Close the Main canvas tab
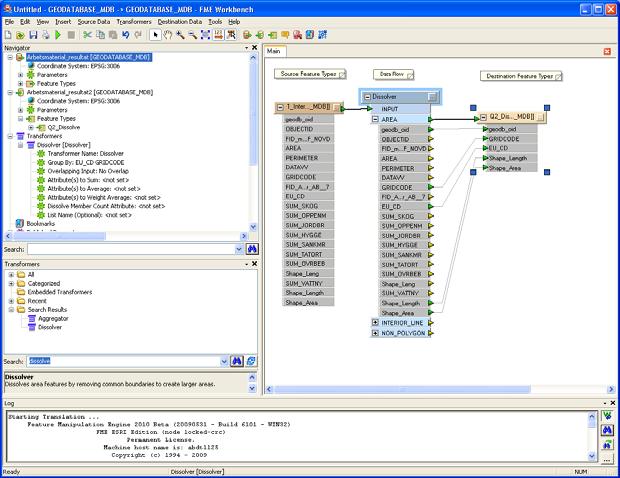Screen dimensions: 620x478 pyautogui.click(x=607, y=51)
